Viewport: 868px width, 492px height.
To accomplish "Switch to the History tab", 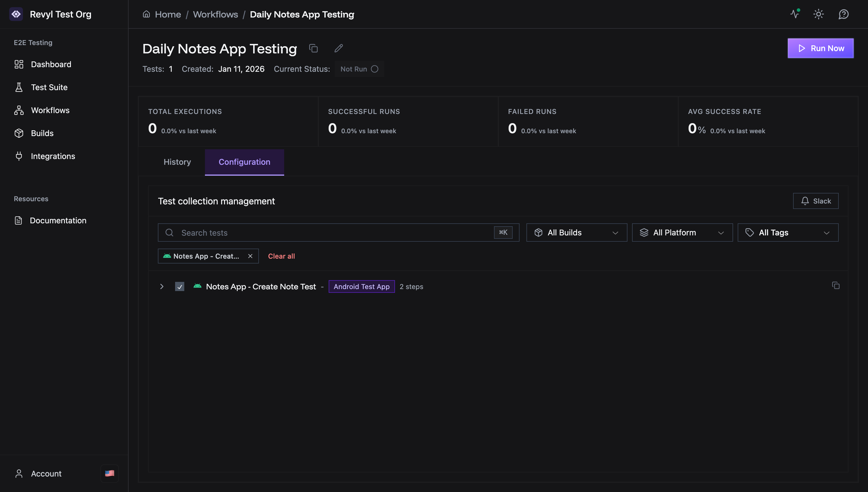I will point(177,162).
